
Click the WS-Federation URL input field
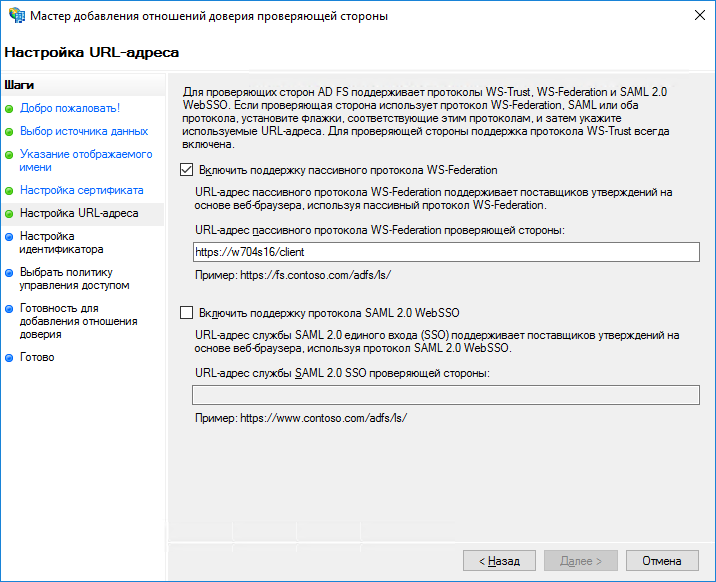click(445, 252)
